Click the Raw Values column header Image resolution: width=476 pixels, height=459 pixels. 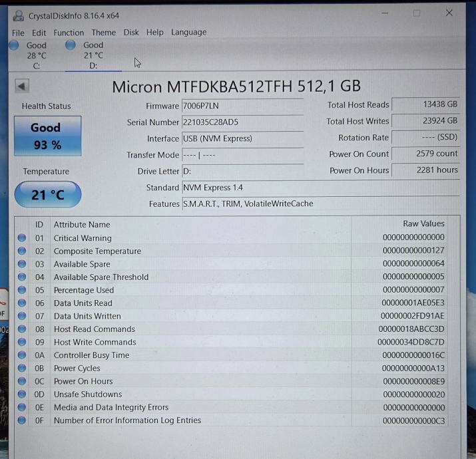pyautogui.click(x=423, y=224)
